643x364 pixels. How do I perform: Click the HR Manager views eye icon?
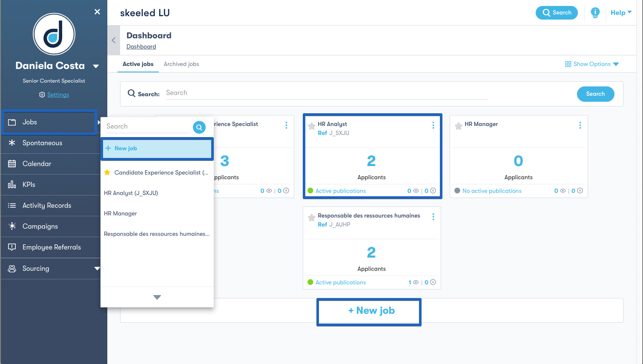(x=563, y=191)
